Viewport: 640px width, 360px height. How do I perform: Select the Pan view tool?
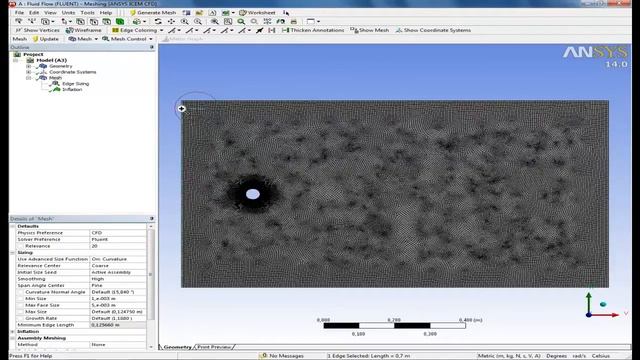171,21
